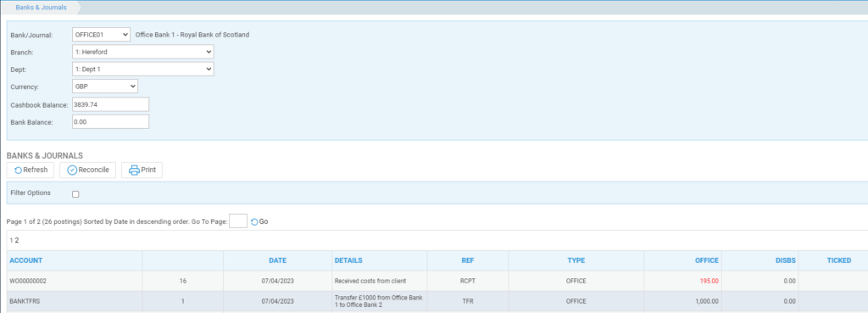Sort by the OFFICE column header
868x313 pixels.
707,260
